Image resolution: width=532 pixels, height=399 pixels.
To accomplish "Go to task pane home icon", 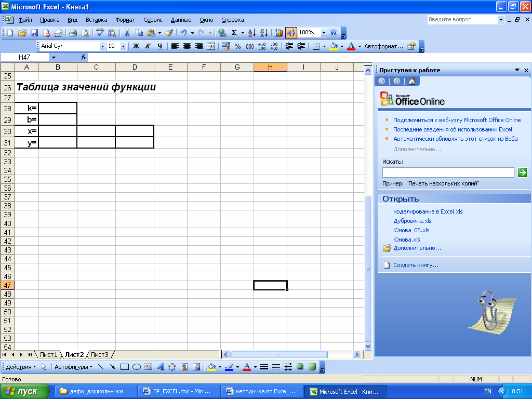I will [x=412, y=81].
